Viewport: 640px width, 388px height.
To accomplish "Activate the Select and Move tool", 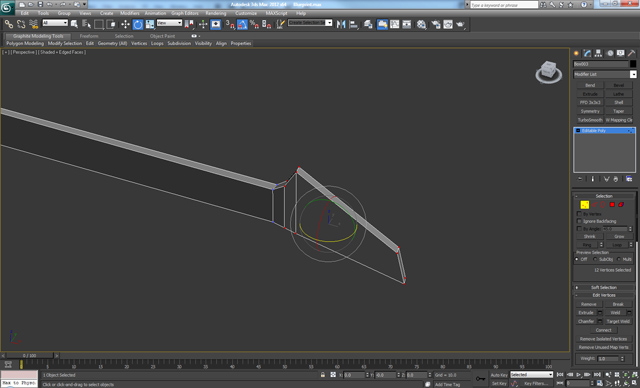I will coord(125,24).
